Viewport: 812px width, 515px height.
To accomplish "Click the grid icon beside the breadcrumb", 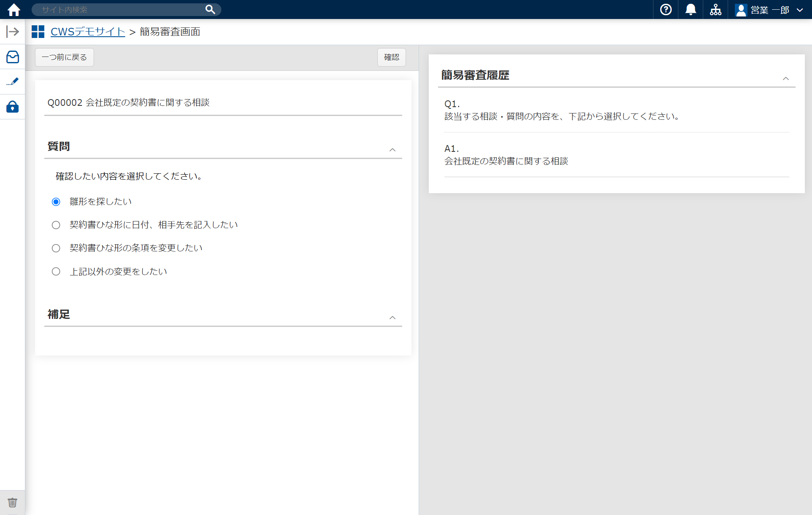I will click(38, 31).
